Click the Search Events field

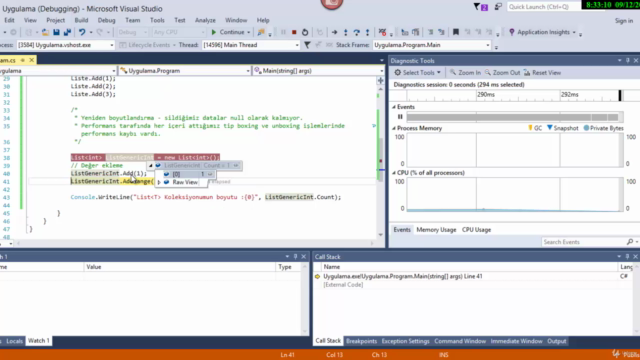tap(584, 242)
